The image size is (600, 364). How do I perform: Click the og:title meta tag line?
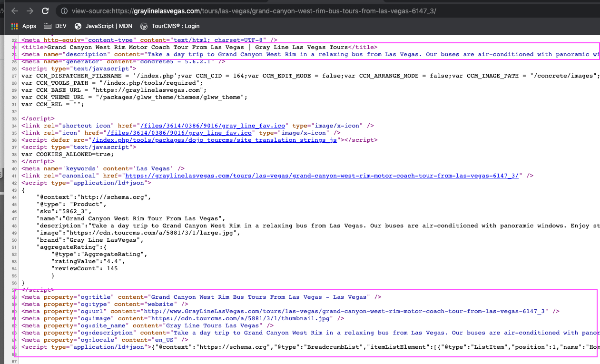point(201,297)
